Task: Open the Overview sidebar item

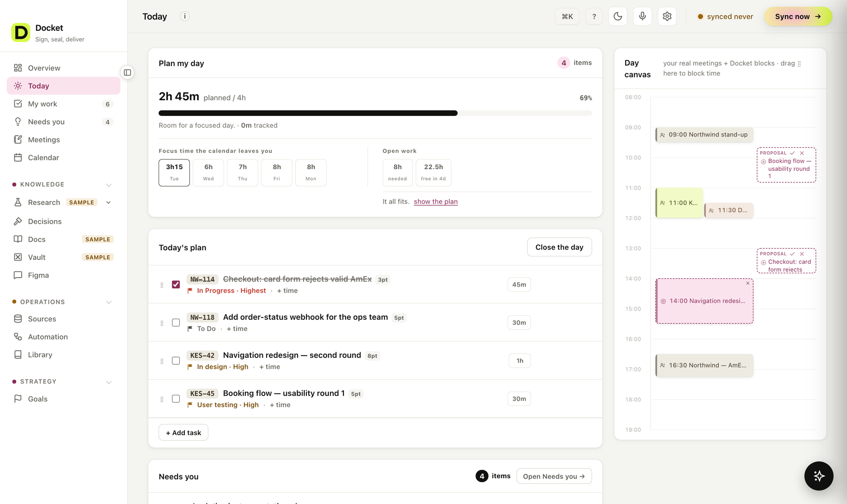Action: click(x=63, y=68)
